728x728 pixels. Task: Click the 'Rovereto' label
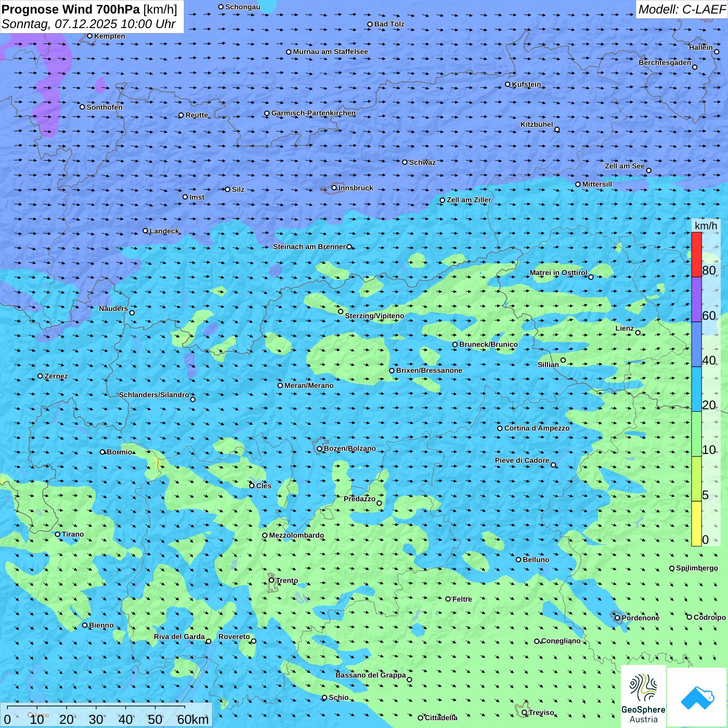[x=234, y=636]
